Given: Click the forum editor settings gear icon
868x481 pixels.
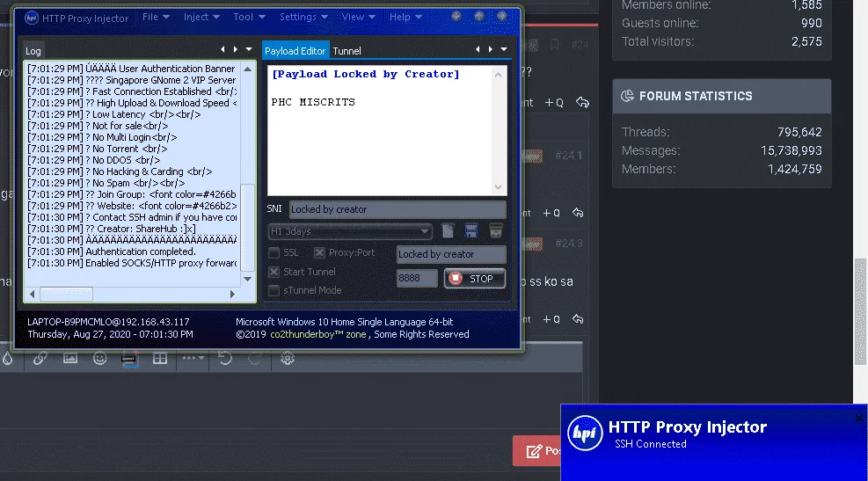Looking at the screenshot, I should click(288, 359).
